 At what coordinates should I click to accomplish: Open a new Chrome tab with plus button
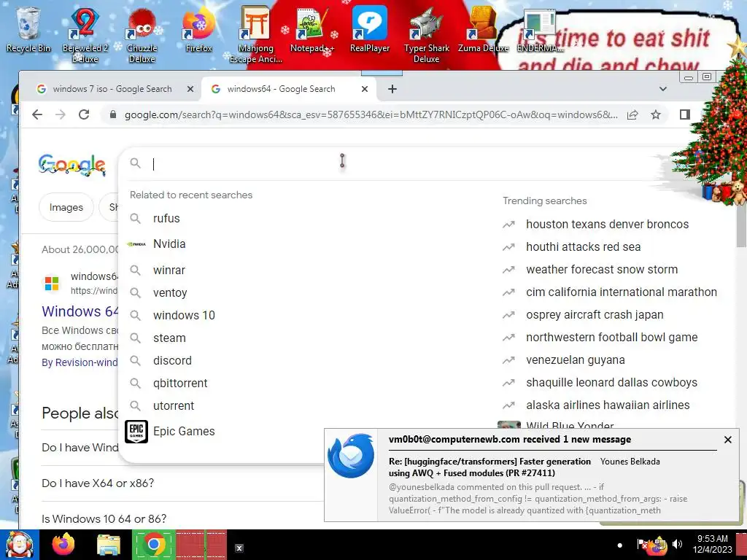click(x=392, y=89)
